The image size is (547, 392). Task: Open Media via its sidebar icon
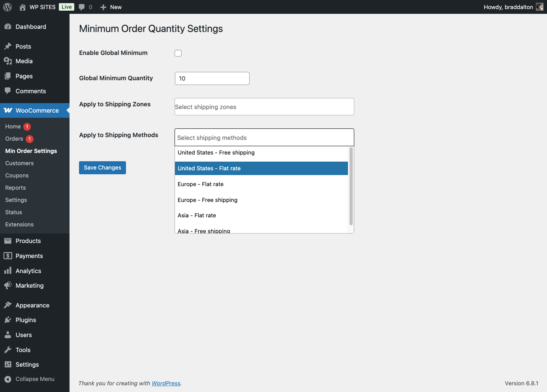8,61
